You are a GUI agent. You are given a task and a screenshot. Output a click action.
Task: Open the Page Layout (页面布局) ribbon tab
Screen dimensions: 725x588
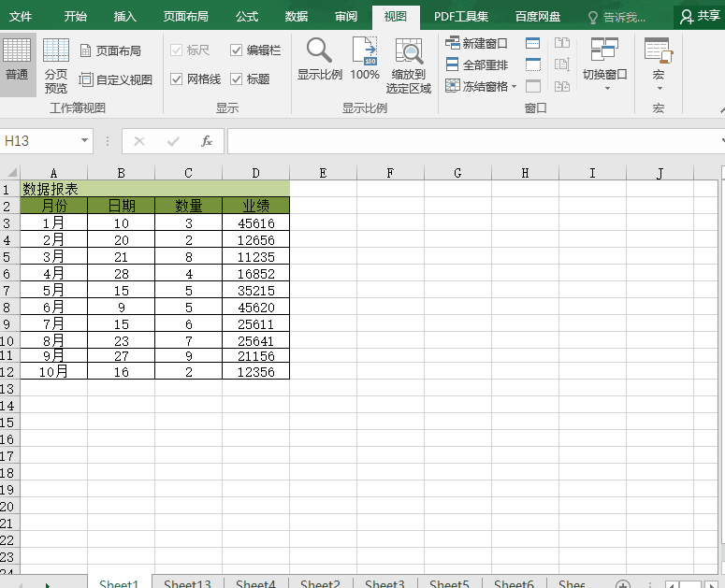pos(186,17)
